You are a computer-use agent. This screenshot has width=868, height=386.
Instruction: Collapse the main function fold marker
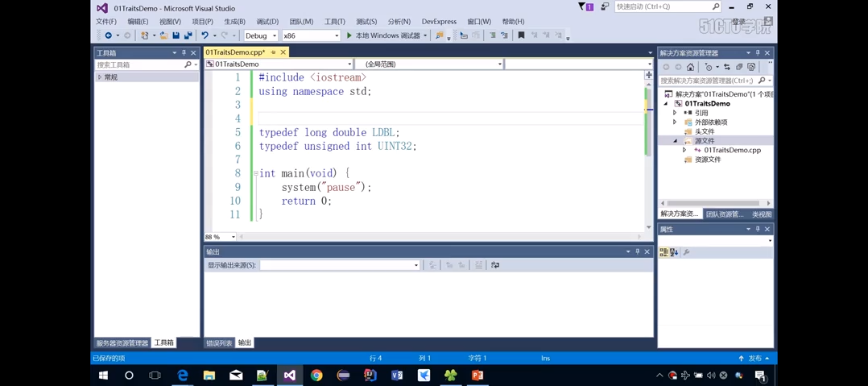point(256,173)
